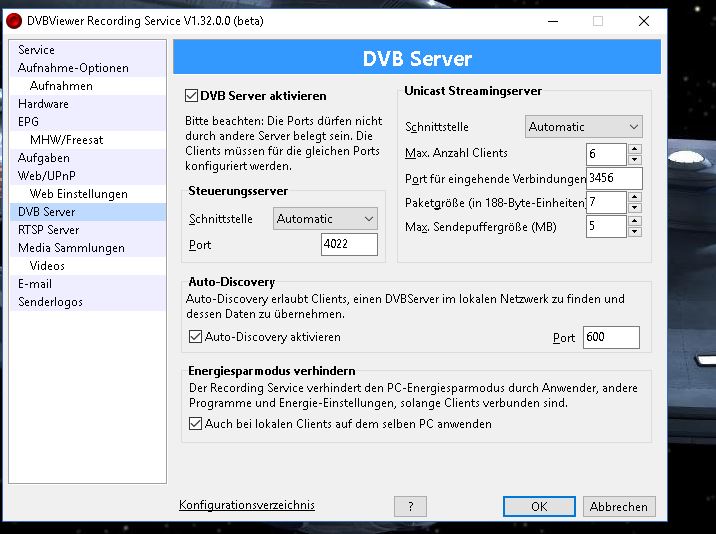Click the Max. Anzahl Clients value field

point(606,154)
